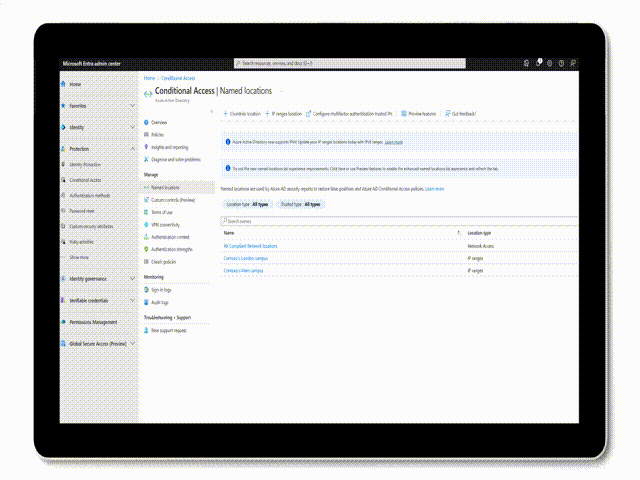Image resolution: width=640 pixels, height=480 pixels.
Task: Click the Policies list icon
Action: 146,135
